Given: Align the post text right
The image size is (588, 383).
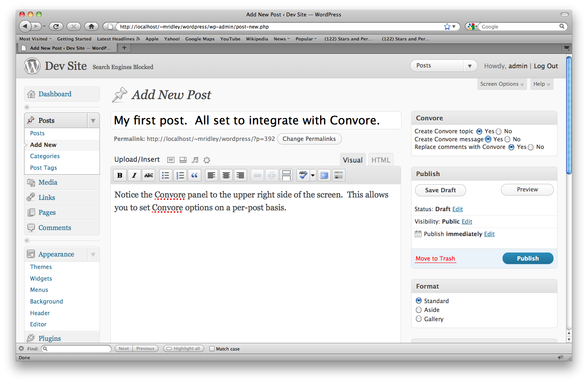Looking at the screenshot, I should click(240, 175).
